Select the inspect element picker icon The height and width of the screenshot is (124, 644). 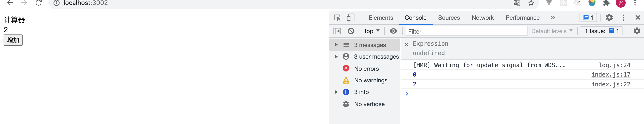(337, 18)
